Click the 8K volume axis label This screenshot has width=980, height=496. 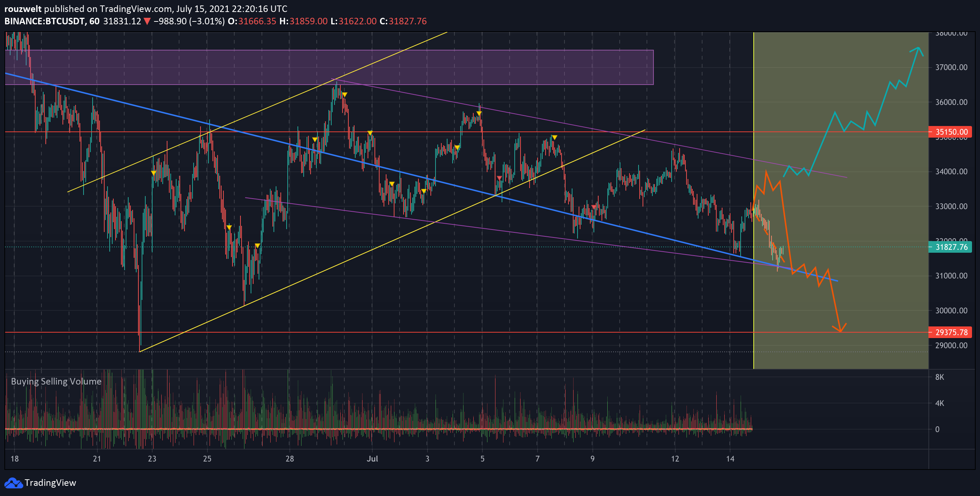[939, 377]
